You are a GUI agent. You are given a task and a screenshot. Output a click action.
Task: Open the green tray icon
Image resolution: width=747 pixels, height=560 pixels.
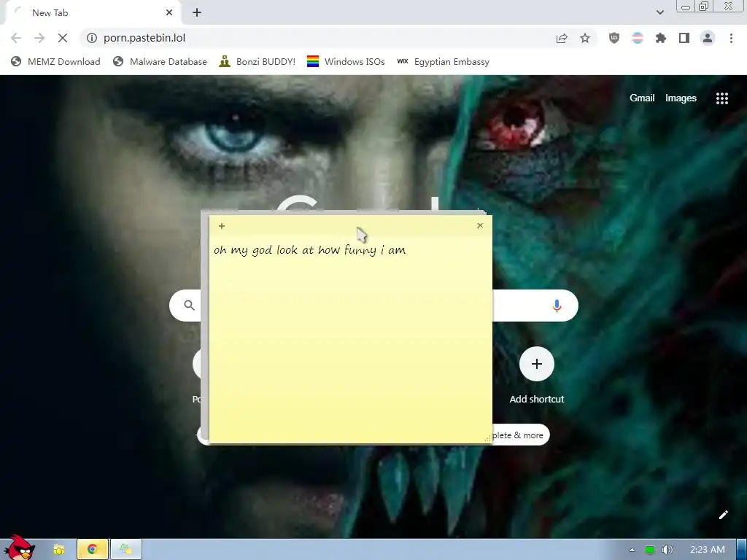[x=650, y=550]
